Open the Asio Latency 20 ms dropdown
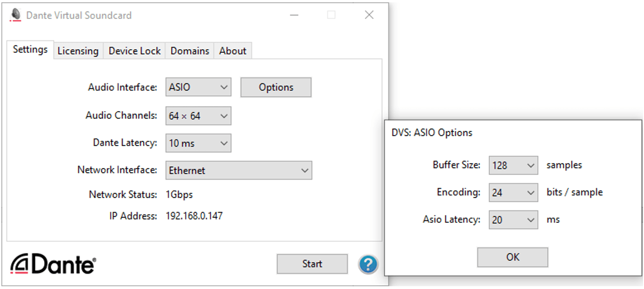The width and height of the screenshot is (644, 289). (513, 220)
